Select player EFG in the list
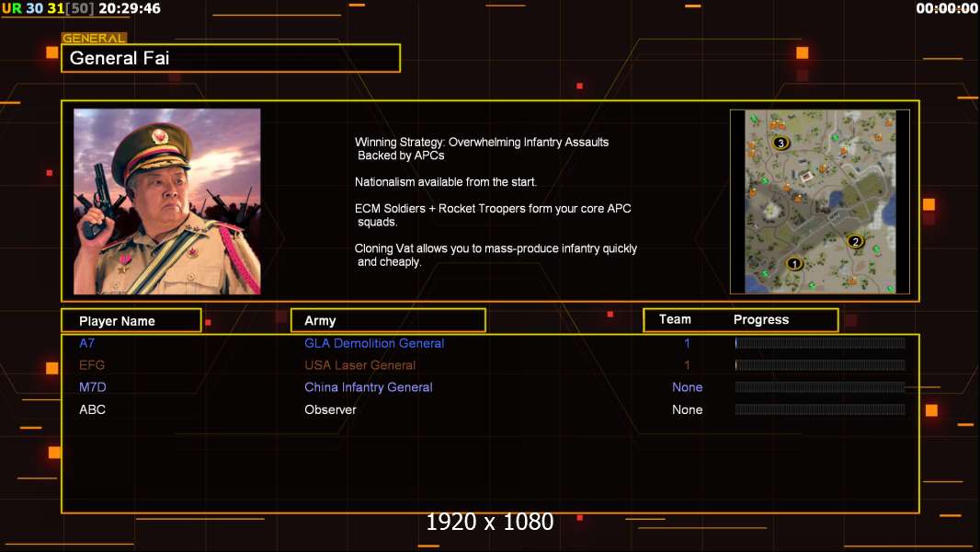 point(92,365)
